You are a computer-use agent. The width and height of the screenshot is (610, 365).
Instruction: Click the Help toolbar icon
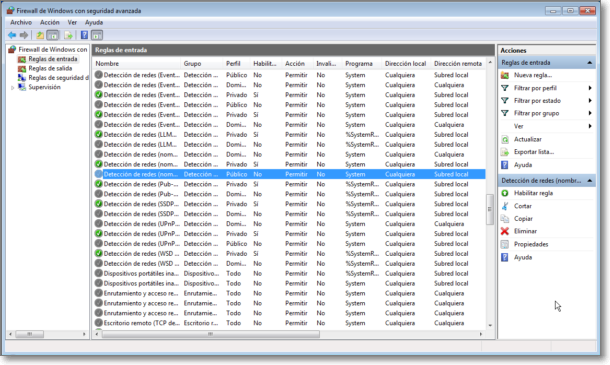point(84,35)
